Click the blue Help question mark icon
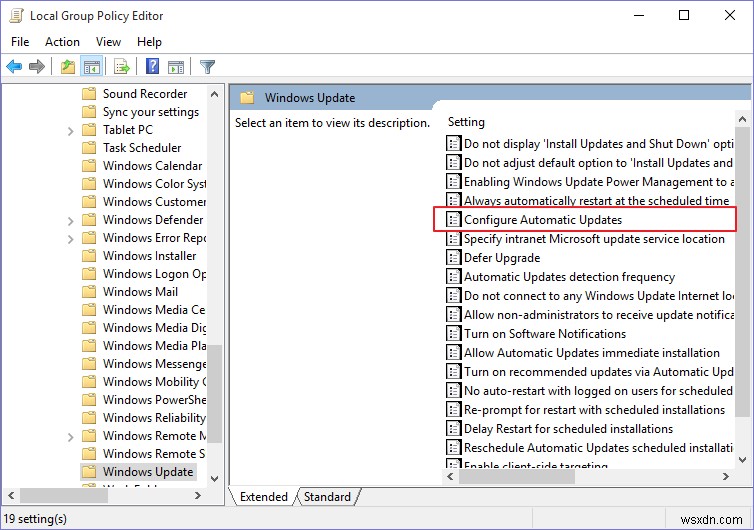Image resolution: width=754 pixels, height=530 pixels. [x=152, y=66]
